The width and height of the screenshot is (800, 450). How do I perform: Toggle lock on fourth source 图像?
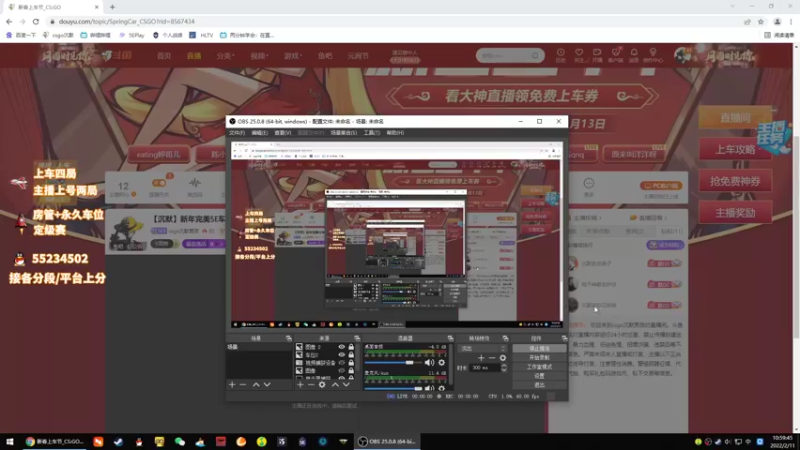351,371
